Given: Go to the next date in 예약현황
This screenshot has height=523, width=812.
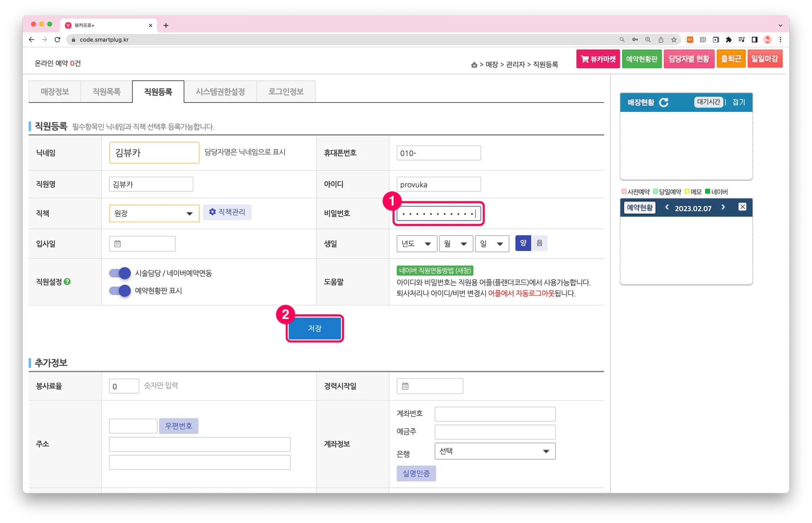Looking at the screenshot, I should pyautogui.click(x=723, y=207).
